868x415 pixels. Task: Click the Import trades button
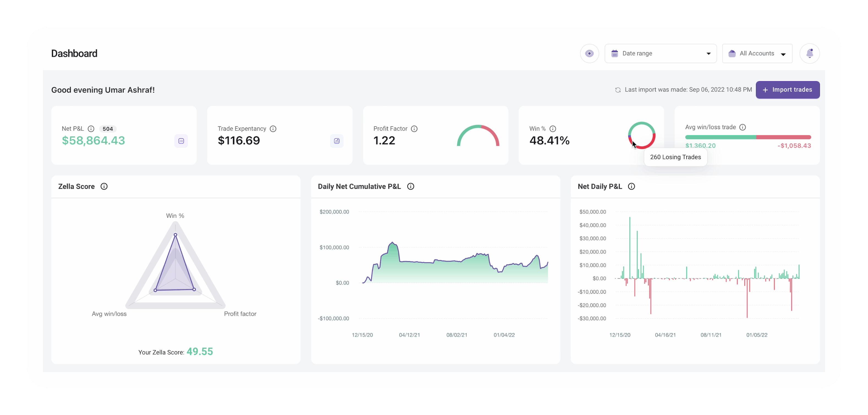click(x=787, y=90)
